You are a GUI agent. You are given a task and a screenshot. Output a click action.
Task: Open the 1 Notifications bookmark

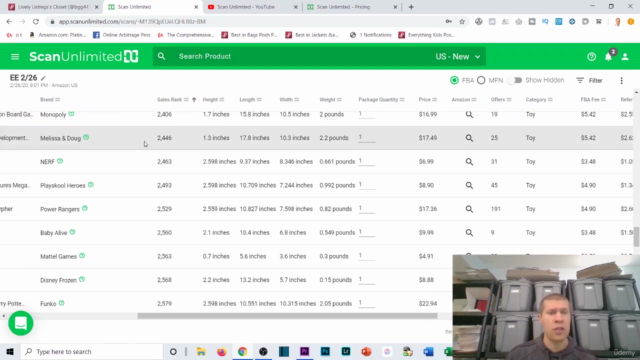371,35
